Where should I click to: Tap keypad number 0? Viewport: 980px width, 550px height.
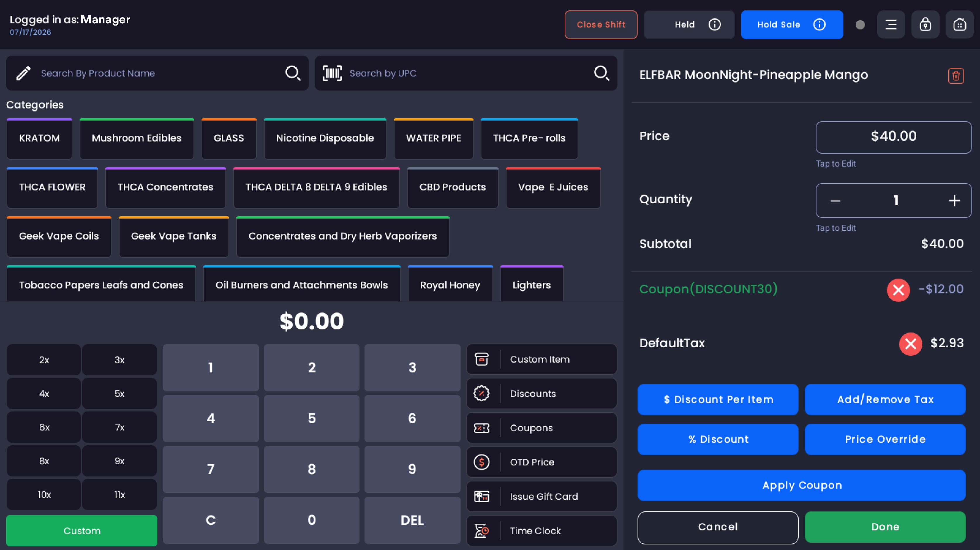pyautogui.click(x=312, y=520)
